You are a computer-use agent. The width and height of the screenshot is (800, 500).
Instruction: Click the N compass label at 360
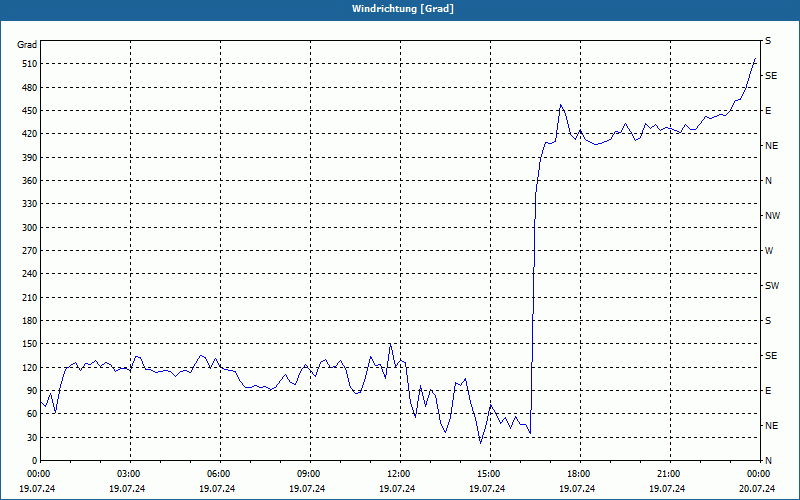768,181
